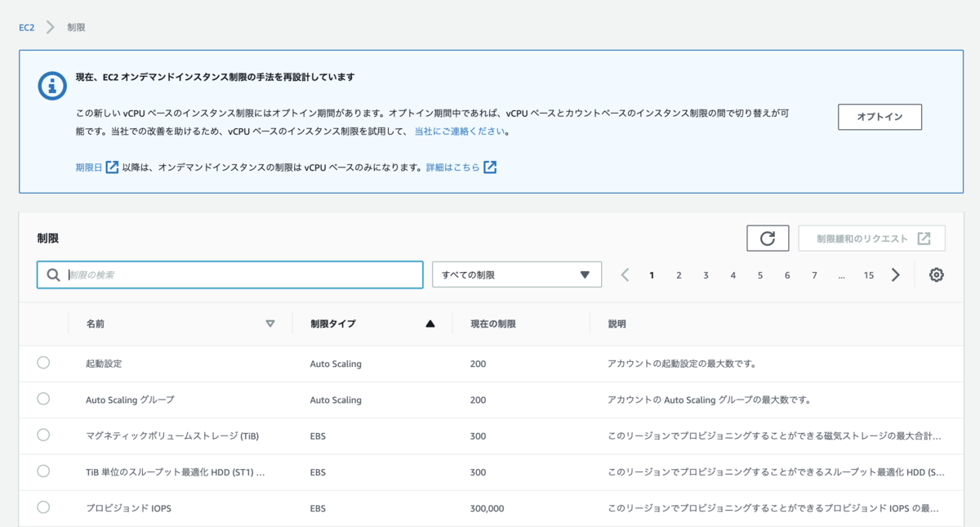Go to page 7
Screen dimensions: 980x527
(x=814, y=275)
